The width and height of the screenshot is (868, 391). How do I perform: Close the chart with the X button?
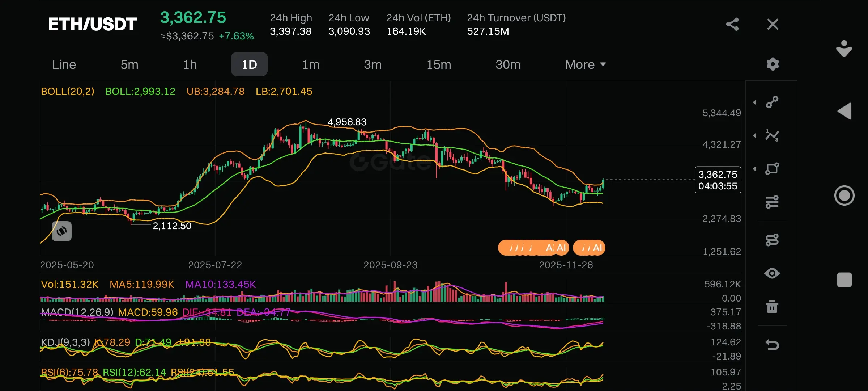pos(773,24)
